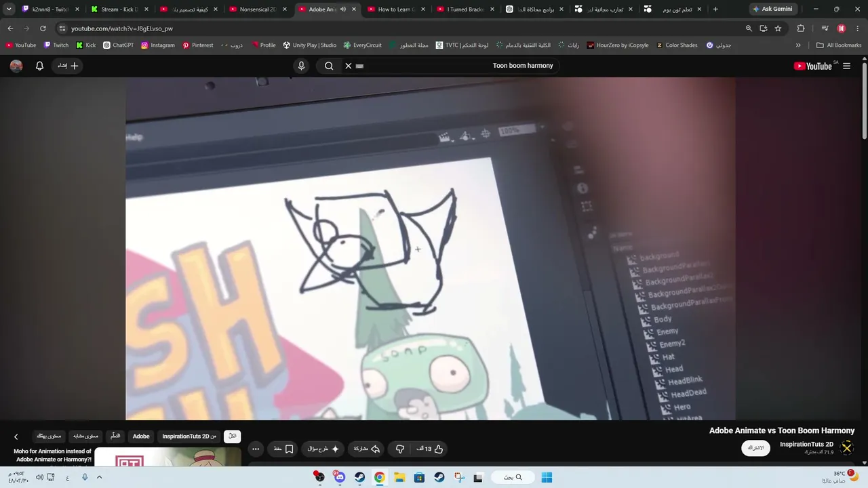Reload the current page
Image resolution: width=868 pixels, height=488 pixels.
[43, 28]
